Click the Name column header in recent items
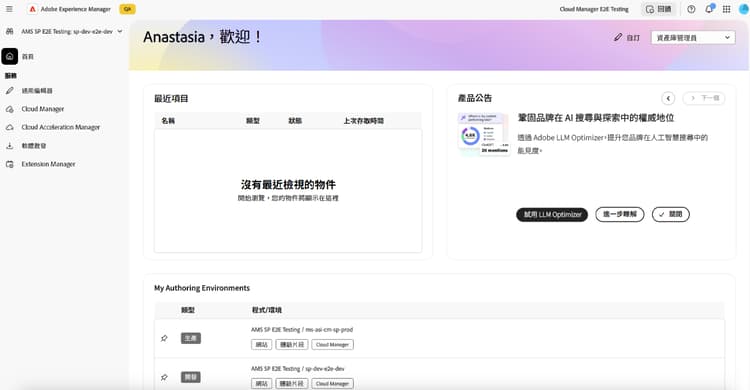The width and height of the screenshot is (750, 390). pos(168,121)
